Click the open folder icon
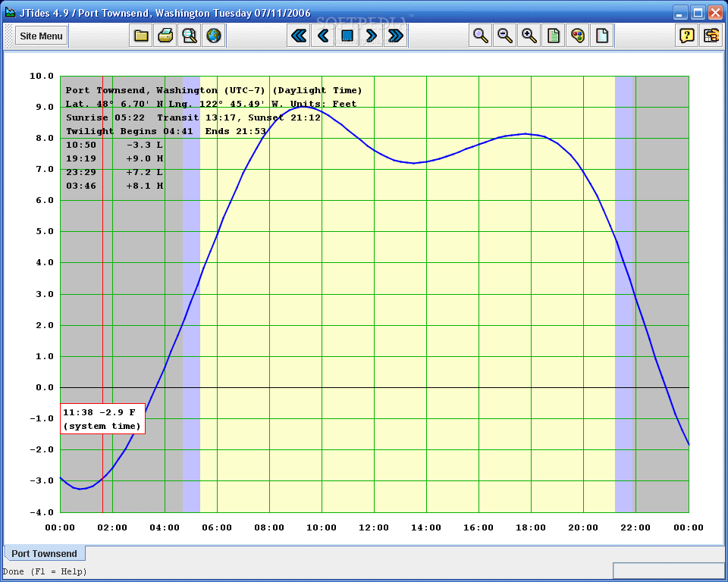728x582 pixels. [x=141, y=36]
